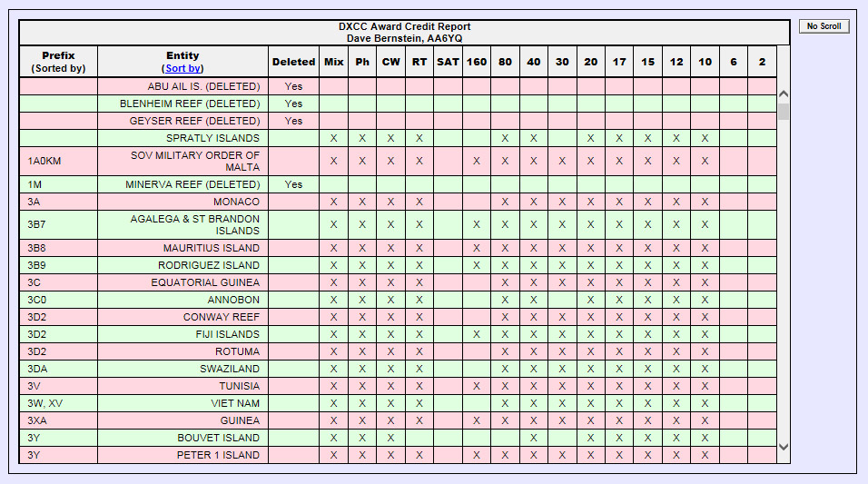
Task: Click the 3W, XV prefix cell
Action: 58,402
